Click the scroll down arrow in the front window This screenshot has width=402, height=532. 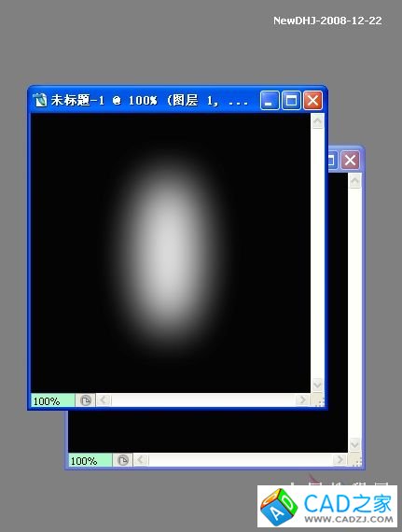[x=318, y=385]
